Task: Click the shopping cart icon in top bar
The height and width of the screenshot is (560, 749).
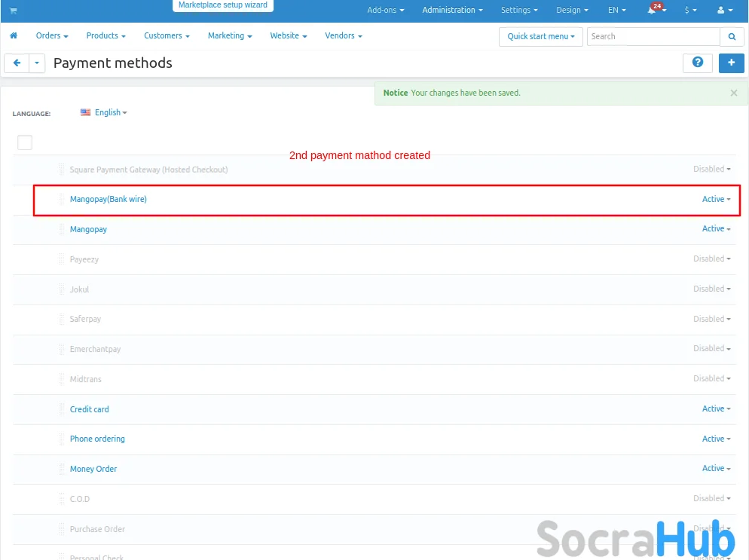Action: pos(13,11)
